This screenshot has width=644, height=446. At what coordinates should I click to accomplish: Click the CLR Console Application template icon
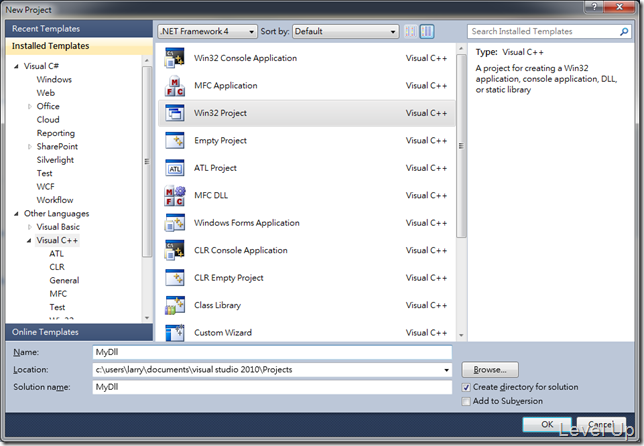(175, 251)
